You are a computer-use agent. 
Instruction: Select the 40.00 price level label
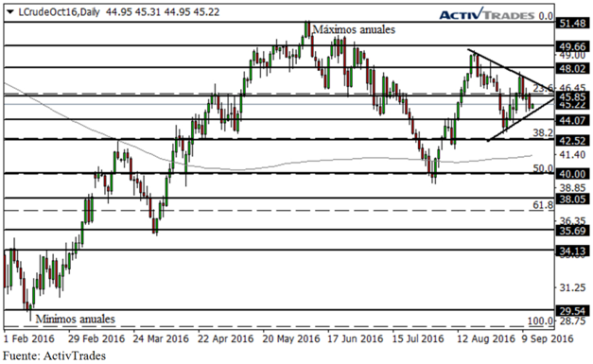tap(572, 174)
